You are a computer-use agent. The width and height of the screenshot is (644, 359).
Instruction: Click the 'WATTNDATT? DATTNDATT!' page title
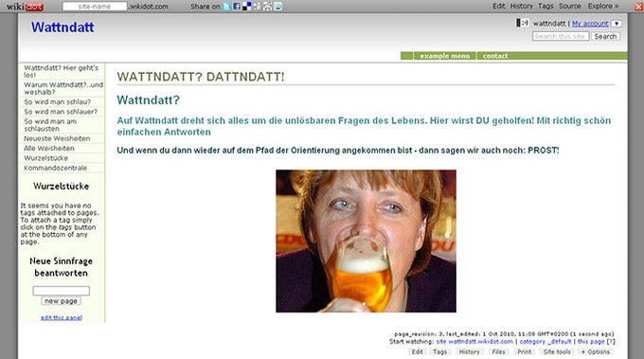[x=201, y=77]
